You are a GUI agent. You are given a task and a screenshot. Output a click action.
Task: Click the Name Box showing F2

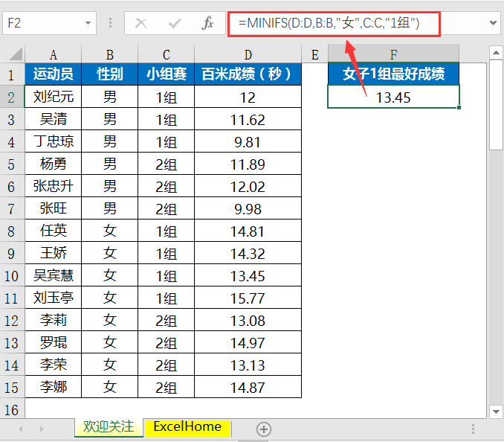49,23
